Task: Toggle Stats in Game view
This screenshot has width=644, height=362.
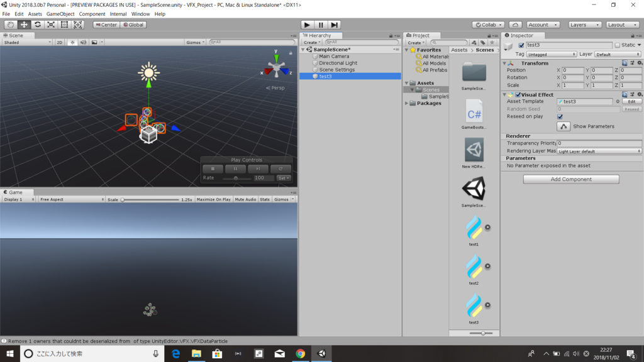Action: click(x=265, y=199)
